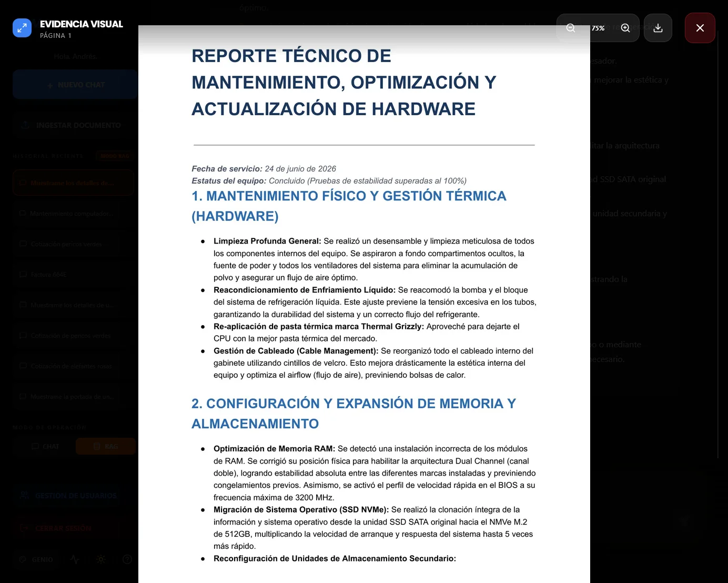Click the Reacondicionamiento de Enfriamiento Líquido bullet
Image resolution: width=728 pixels, height=583 pixels.
pyautogui.click(x=375, y=302)
